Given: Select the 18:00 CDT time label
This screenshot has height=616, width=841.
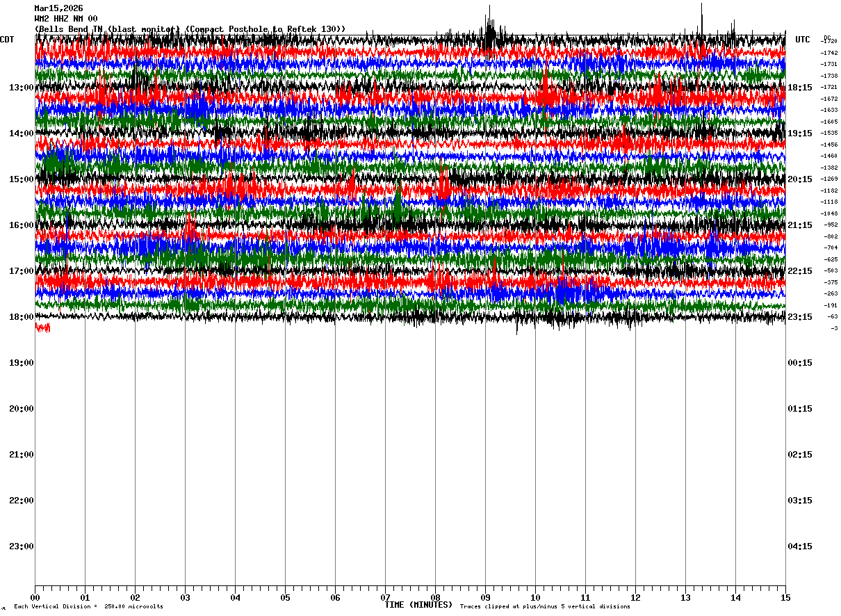Looking at the screenshot, I should (21, 317).
